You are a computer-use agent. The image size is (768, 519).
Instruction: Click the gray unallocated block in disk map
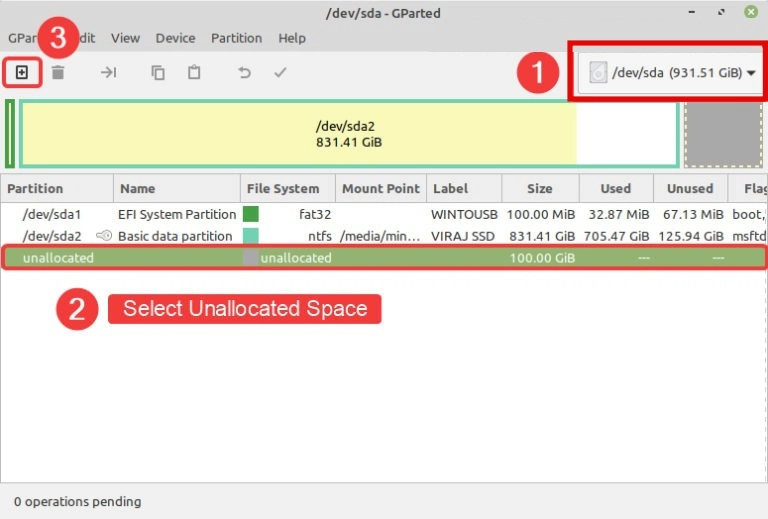[x=723, y=134]
